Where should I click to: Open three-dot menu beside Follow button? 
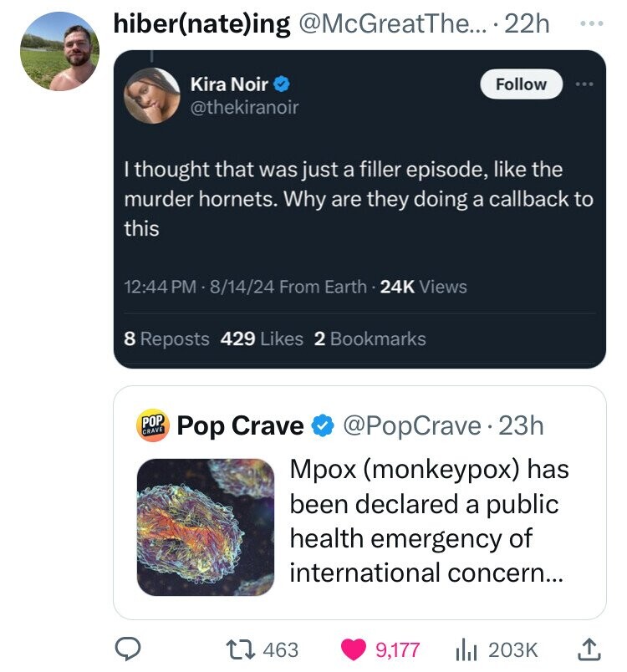tap(584, 84)
